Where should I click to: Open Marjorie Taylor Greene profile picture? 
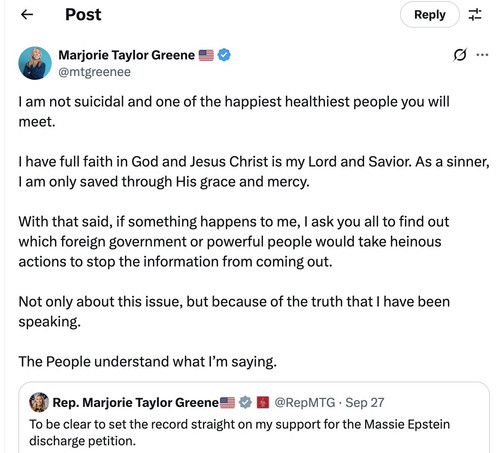[x=35, y=63]
